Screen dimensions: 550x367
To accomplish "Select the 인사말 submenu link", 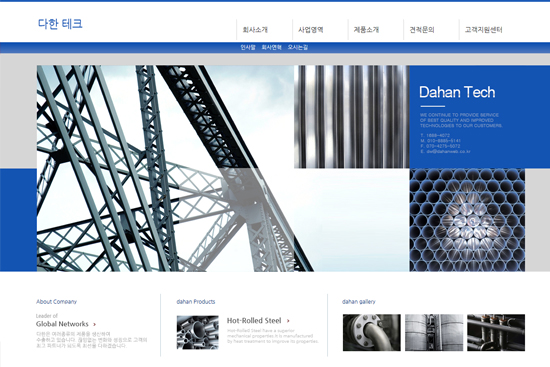I will pyautogui.click(x=248, y=47).
